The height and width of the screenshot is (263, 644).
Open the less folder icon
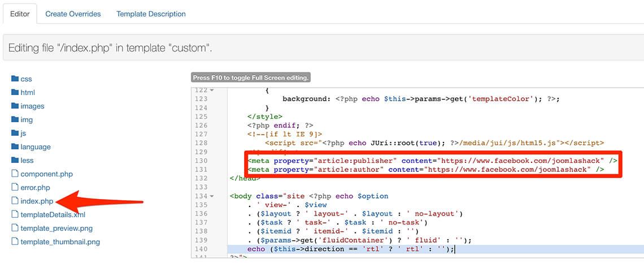[x=15, y=160]
